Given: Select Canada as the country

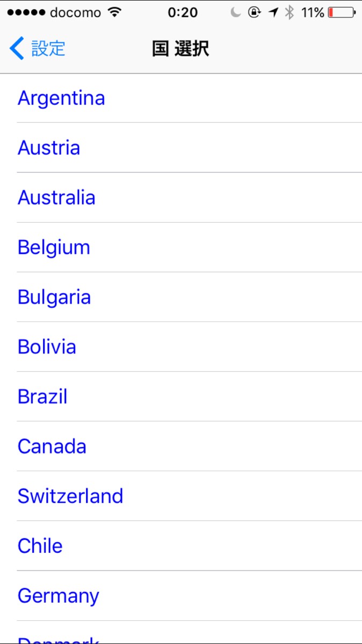Looking at the screenshot, I should (x=52, y=447).
